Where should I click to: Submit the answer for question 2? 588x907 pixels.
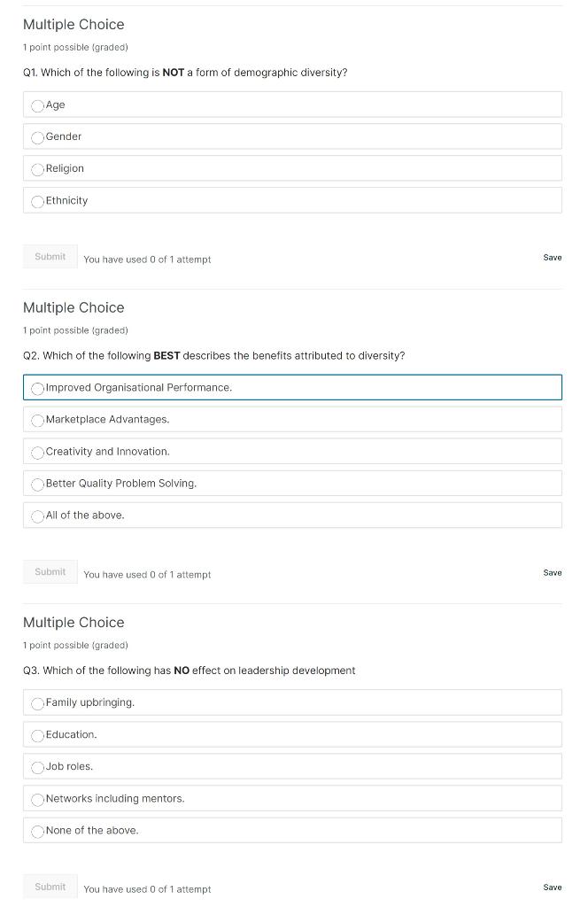[50, 571]
